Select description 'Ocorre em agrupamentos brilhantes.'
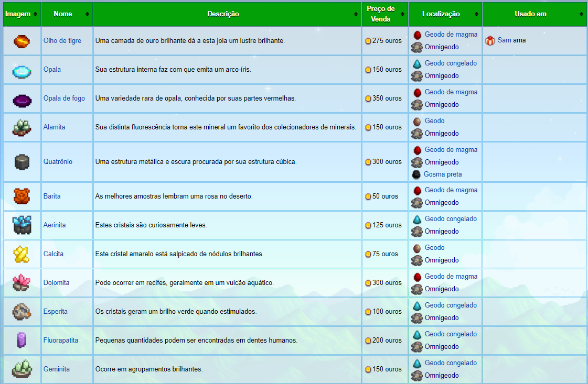Viewport: 588px width, 384px height. (149, 369)
